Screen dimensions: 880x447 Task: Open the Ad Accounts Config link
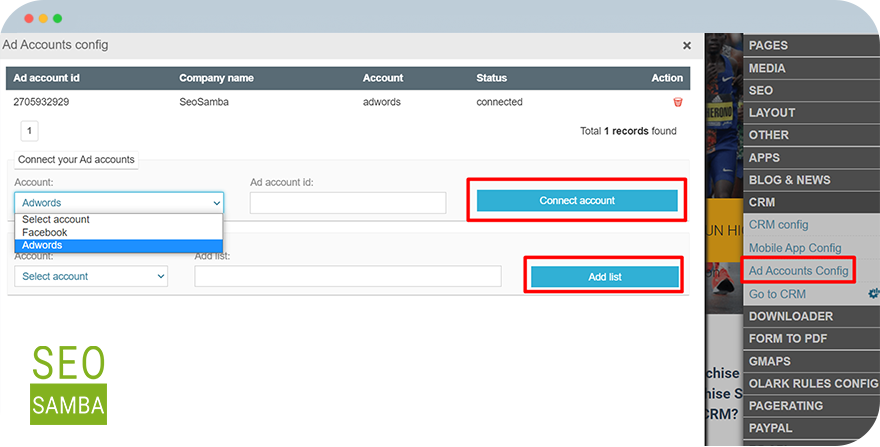[x=798, y=271]
